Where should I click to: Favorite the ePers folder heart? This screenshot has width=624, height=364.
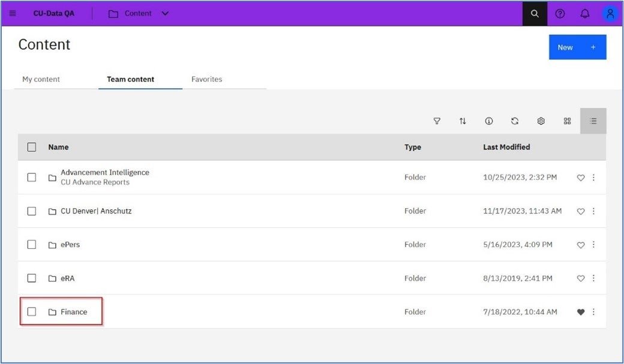581,245
